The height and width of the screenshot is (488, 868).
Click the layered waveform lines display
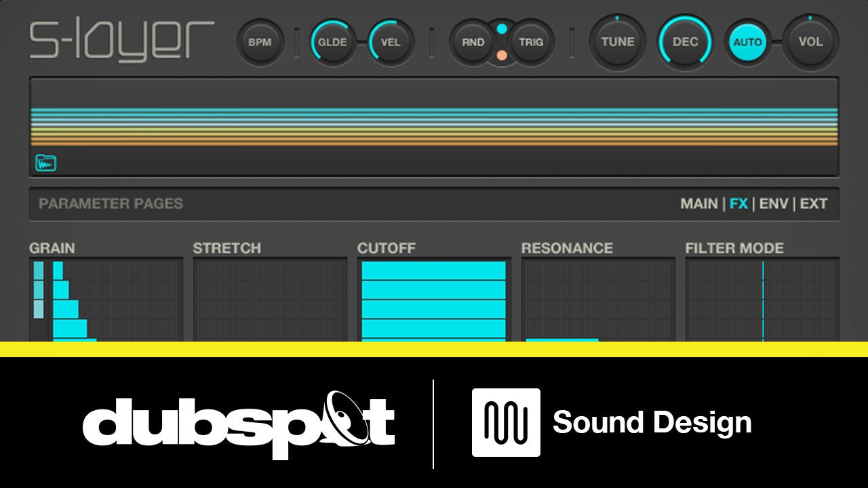[434, 127]
